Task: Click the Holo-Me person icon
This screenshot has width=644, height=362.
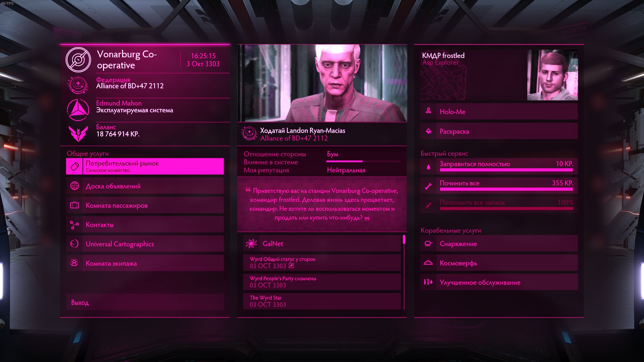Action: coord(428,110)
